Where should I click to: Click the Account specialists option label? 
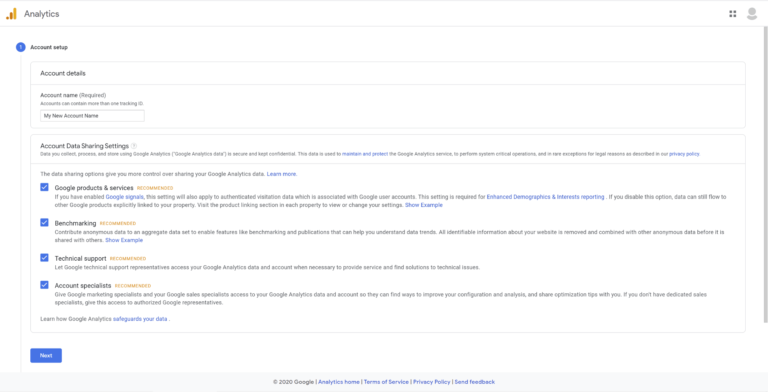point(83,286)
